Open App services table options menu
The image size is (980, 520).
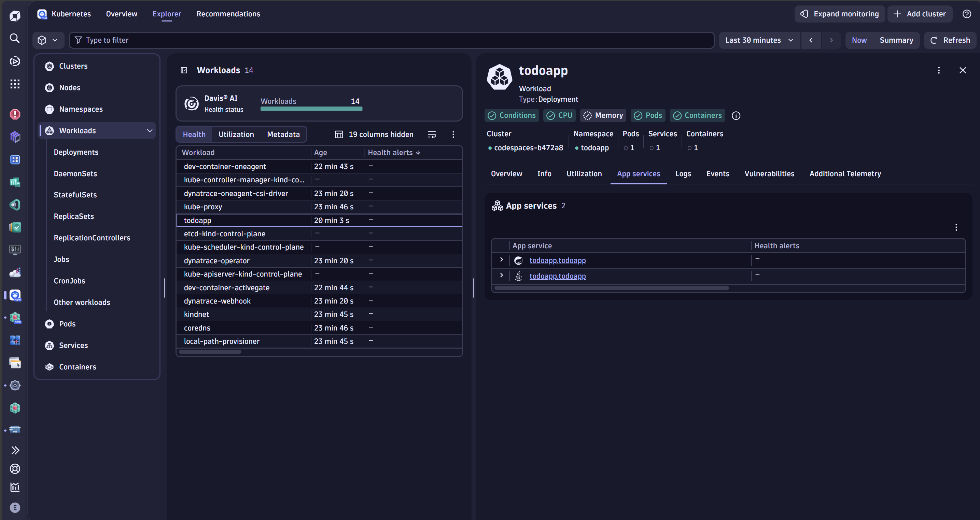tap(956, 227)
